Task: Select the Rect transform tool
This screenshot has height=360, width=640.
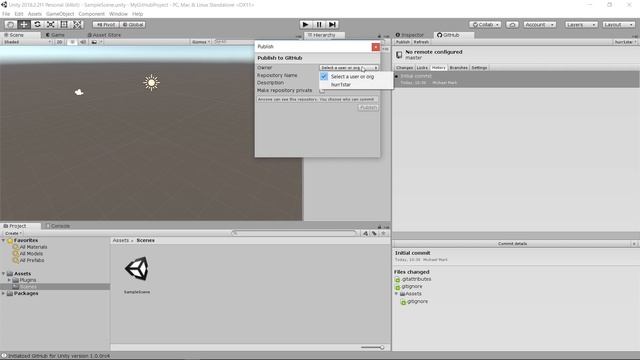Action: pos(64,24)
